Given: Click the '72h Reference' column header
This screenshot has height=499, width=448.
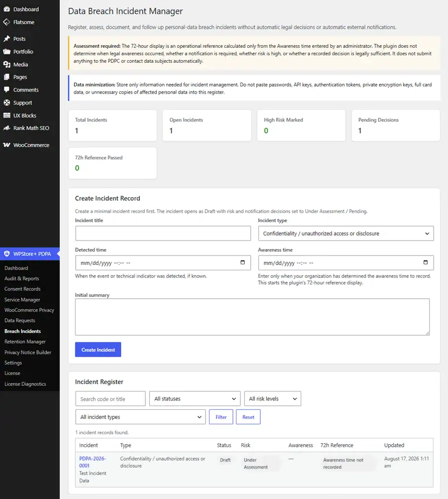Looking at the screenshot, I should click(x=336, y=445).
